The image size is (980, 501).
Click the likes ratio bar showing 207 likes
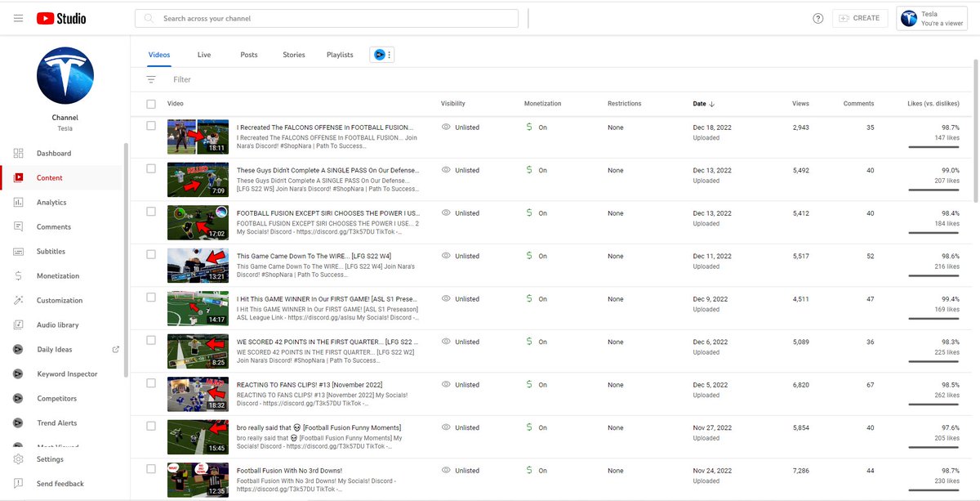pyautogui.click(x=933, y=190)
